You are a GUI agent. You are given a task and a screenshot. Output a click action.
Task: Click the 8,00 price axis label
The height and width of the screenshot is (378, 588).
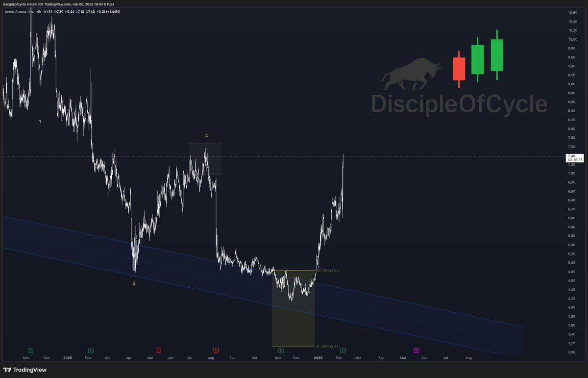tap(571, 128)
